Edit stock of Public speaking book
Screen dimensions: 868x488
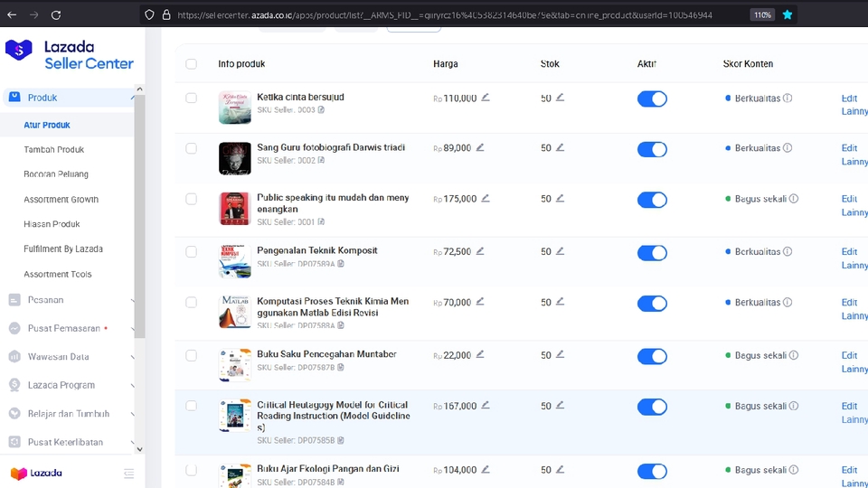561,198
